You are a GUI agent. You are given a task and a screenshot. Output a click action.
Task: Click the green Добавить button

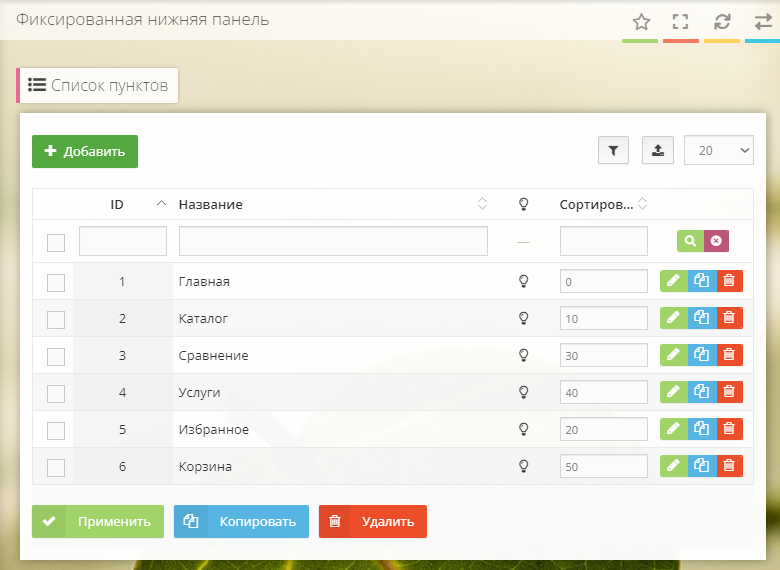(x=85, y=152)
